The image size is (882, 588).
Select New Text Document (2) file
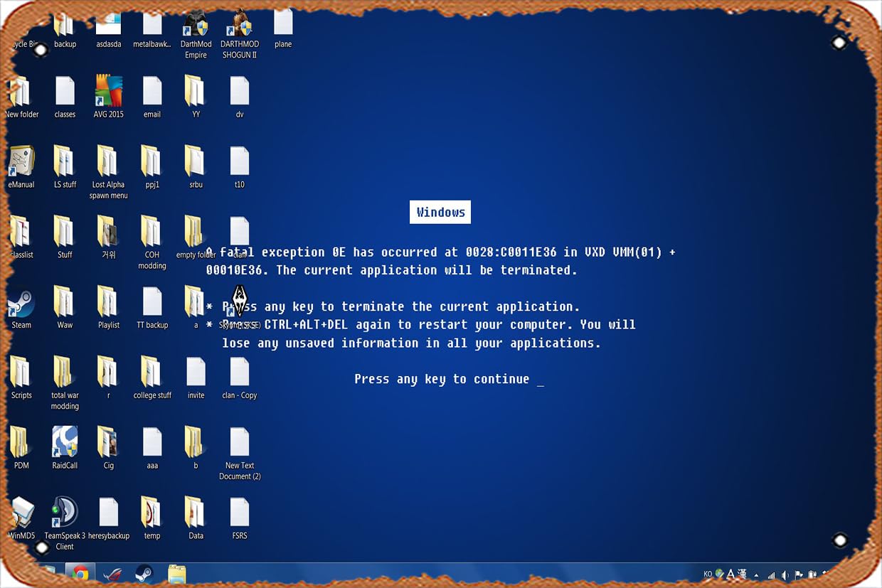(x=240, y=454)
